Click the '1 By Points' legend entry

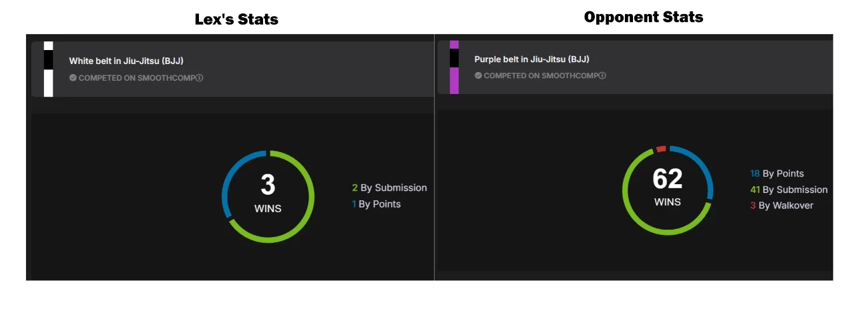coord(376,204)
